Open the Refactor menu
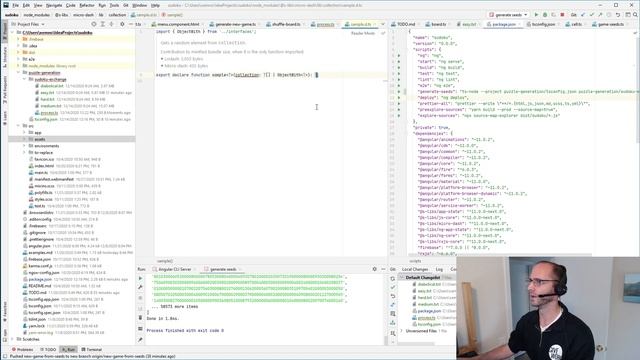640x360 pixels. point(87,5)
